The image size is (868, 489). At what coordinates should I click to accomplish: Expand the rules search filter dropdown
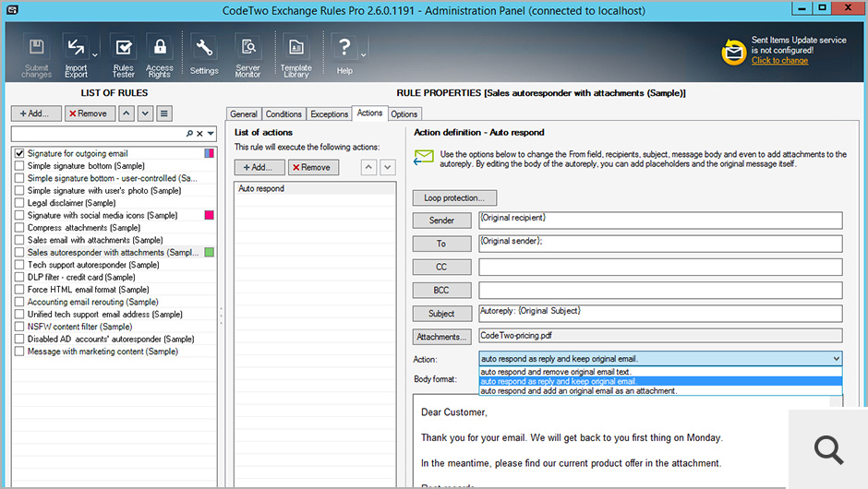click(x=211, y=133)
